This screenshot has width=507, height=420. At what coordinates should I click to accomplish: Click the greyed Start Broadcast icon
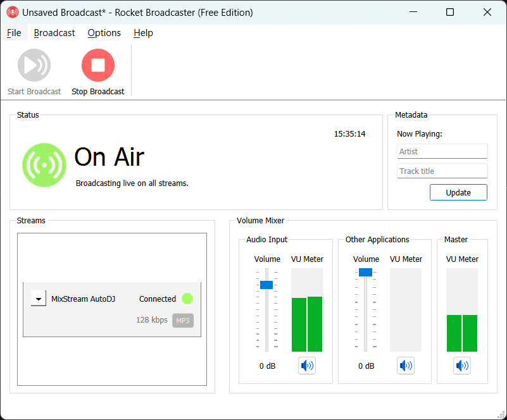coord(34,65)
